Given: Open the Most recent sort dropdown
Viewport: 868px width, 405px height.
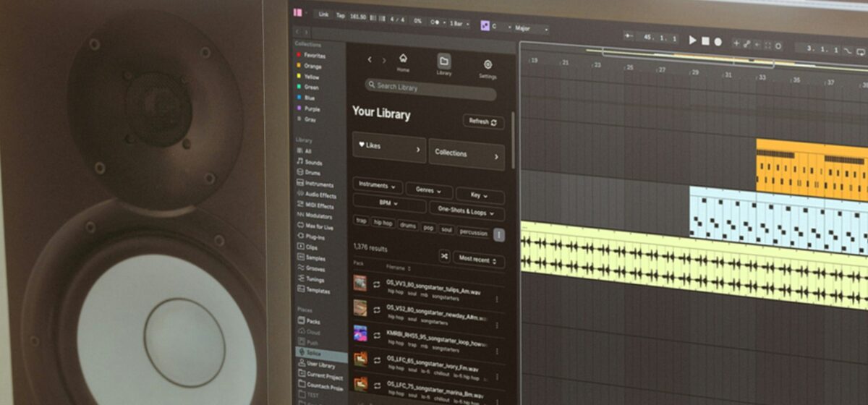Looking at the screenshot, I should (x=478, y=260).
